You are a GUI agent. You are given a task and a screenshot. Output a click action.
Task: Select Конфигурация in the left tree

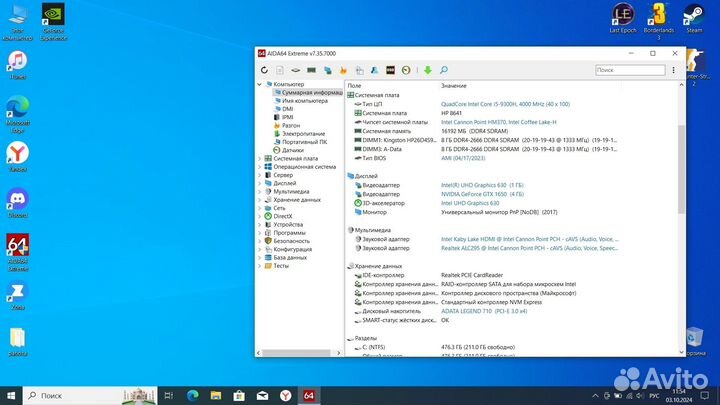(292, 249)
